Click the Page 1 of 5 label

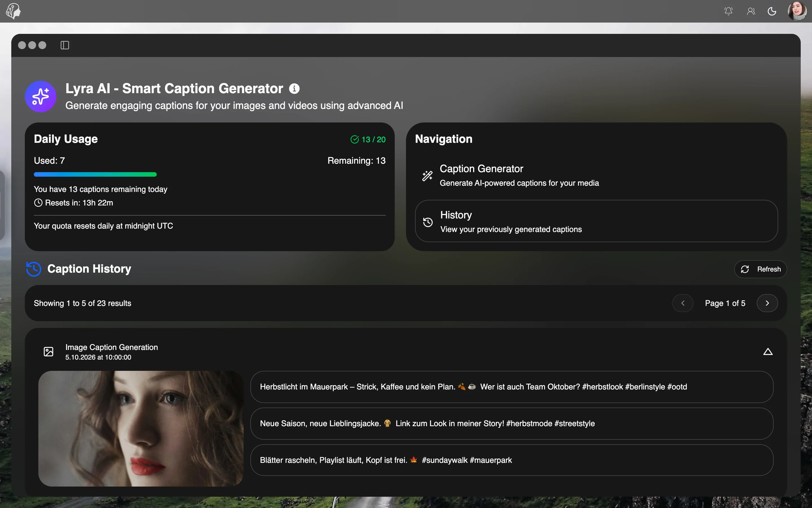pyautogui.click(x=725, y=303)
